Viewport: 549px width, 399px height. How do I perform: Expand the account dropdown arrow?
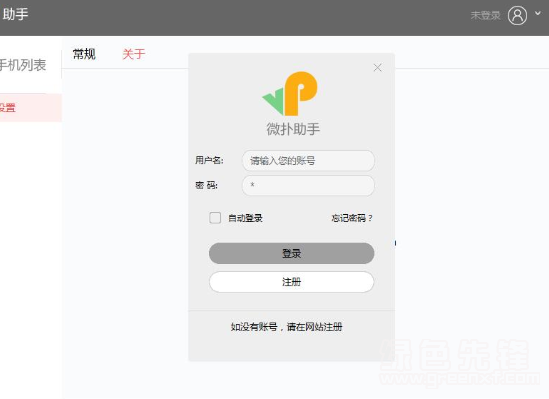click(538, 13)
